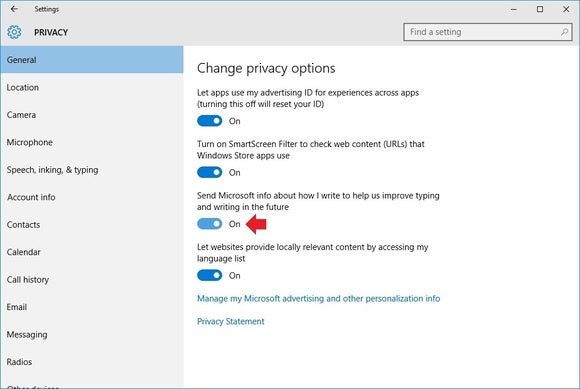Close the Settings window
The width and height of the screenshot is (580, 389).
click(x=566, y=9)
